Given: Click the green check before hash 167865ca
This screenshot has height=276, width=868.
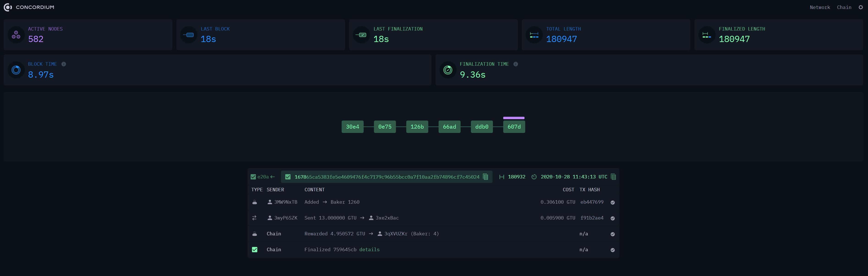Looking at the screenshot, I should click(288, 177).
